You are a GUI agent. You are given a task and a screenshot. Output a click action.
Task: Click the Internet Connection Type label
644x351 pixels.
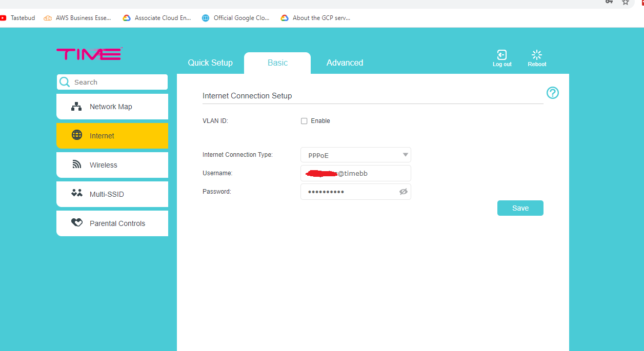pos(238,155)
